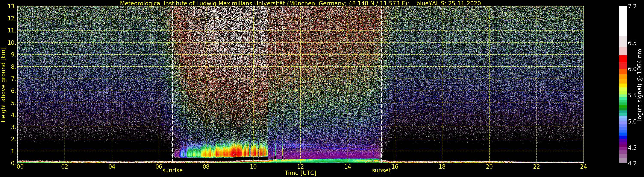Click the '22' time tick label

pos(536,166)
